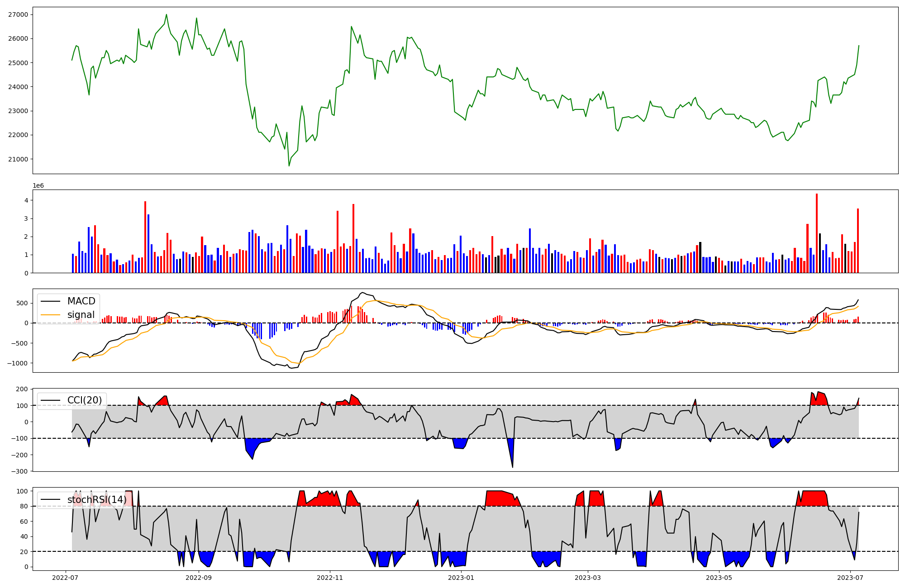Click the 80 stochRSI axis label
The image size is (905, 588).
pyautogui.click(x=24, y=507)
